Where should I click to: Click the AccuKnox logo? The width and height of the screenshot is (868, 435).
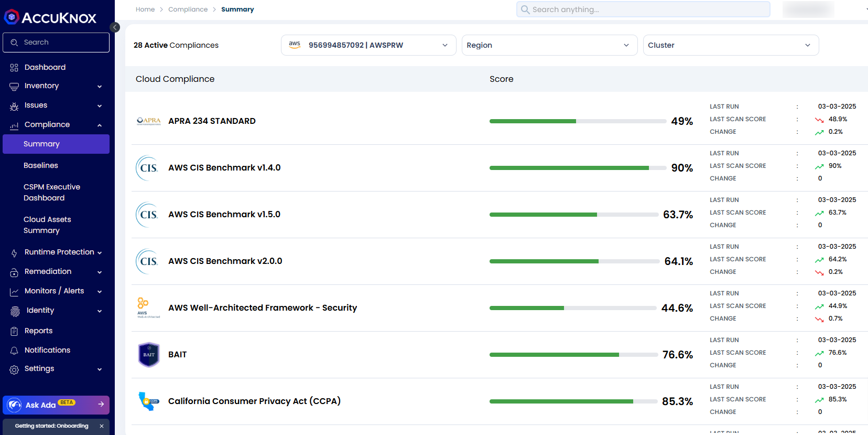click(50, 17)
